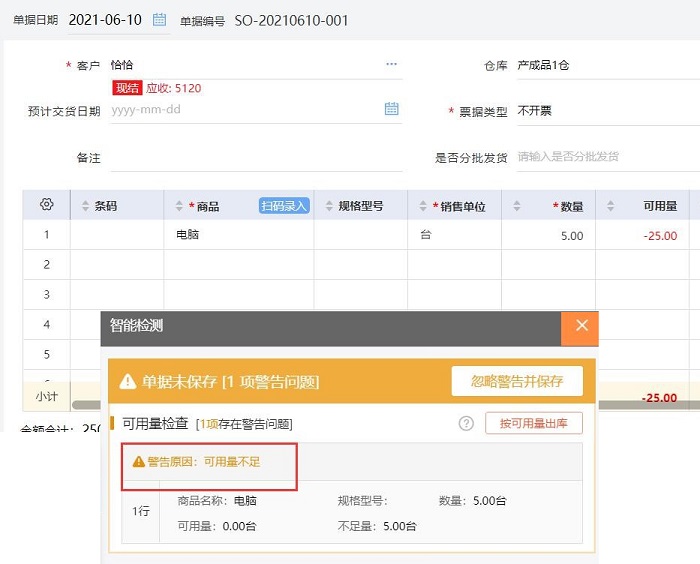Open table column settings gear
This screenshot has width=700, height=564.
click(46, 205)
